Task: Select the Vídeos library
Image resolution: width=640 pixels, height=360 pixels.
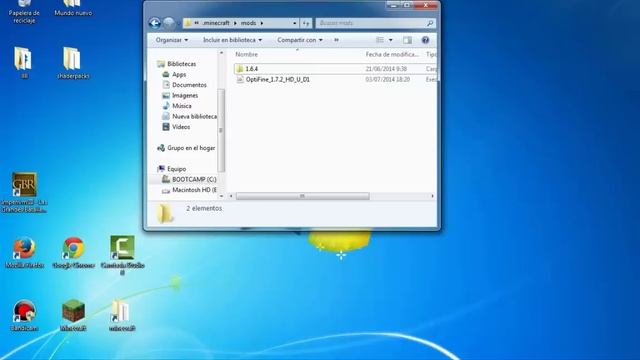Action: pyautogui.click(x=181, y=127)
